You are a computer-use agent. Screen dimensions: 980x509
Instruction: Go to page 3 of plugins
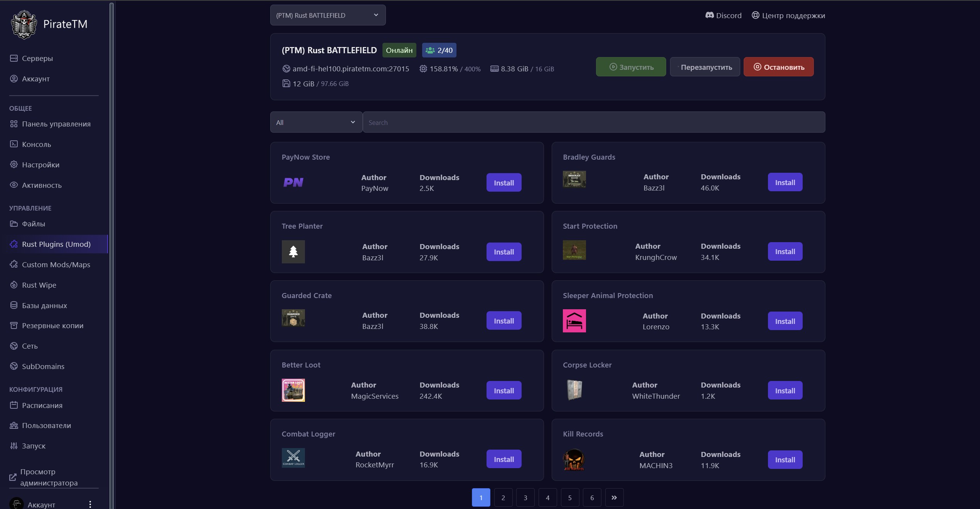tap(525, 497)
